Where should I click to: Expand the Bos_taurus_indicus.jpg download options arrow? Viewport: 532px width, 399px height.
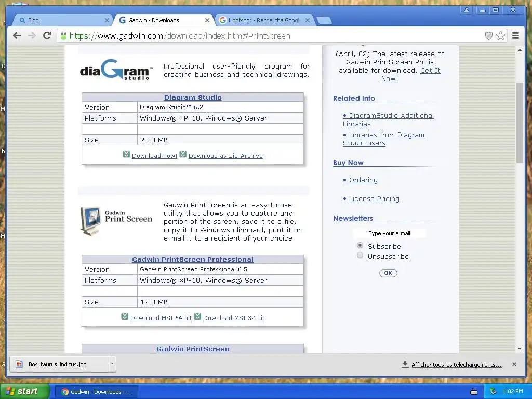pyautogui.click(x=112, y=364)
